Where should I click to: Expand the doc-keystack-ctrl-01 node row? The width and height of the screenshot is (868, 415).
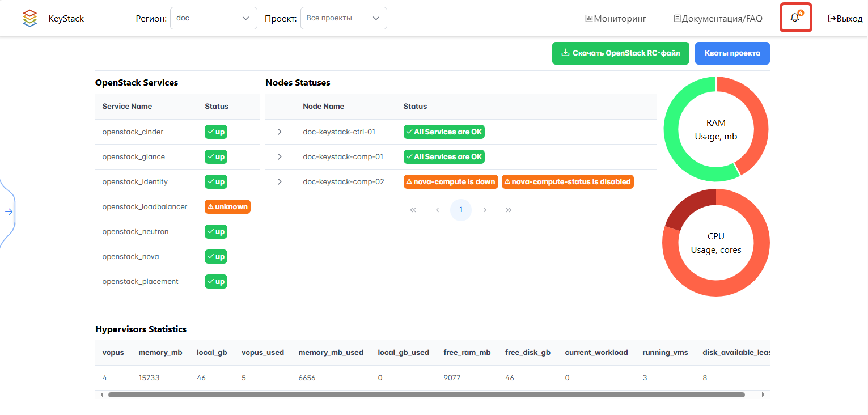tap(280, 132)
